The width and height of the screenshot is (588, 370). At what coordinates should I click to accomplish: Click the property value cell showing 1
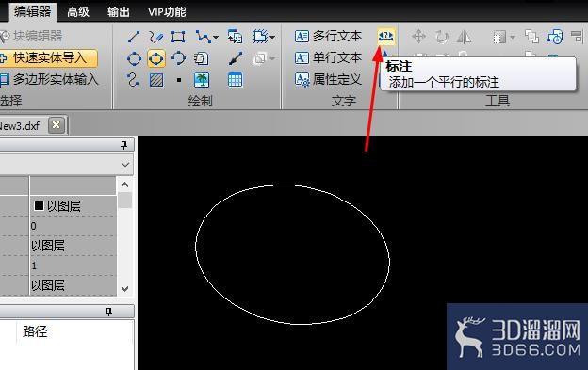(73, 265)
